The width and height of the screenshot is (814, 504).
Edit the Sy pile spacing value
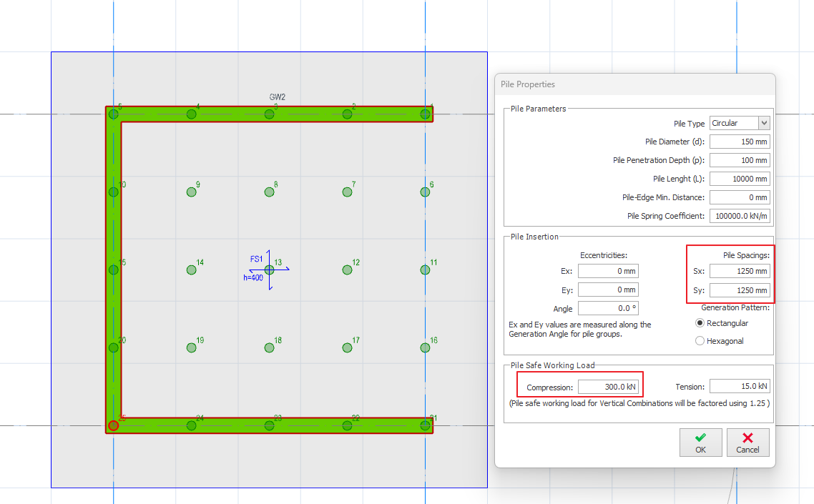(740, 290)
